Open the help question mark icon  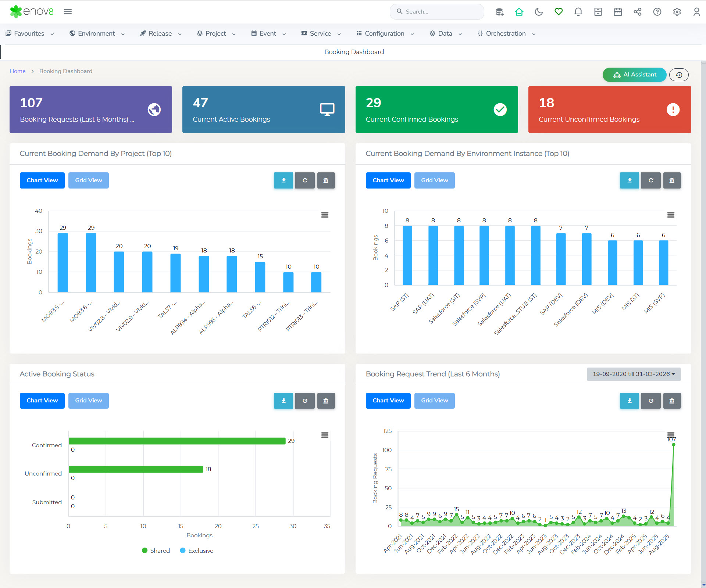click(657, 12)
